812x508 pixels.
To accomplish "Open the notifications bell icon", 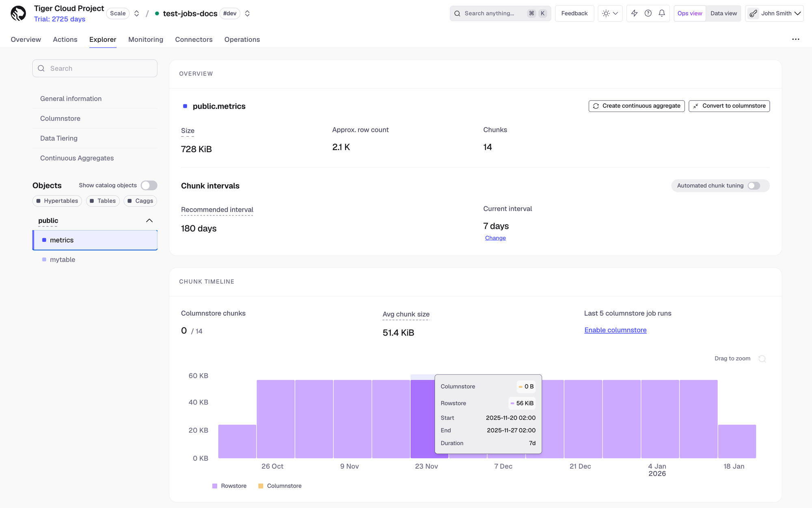I will 662,13.
